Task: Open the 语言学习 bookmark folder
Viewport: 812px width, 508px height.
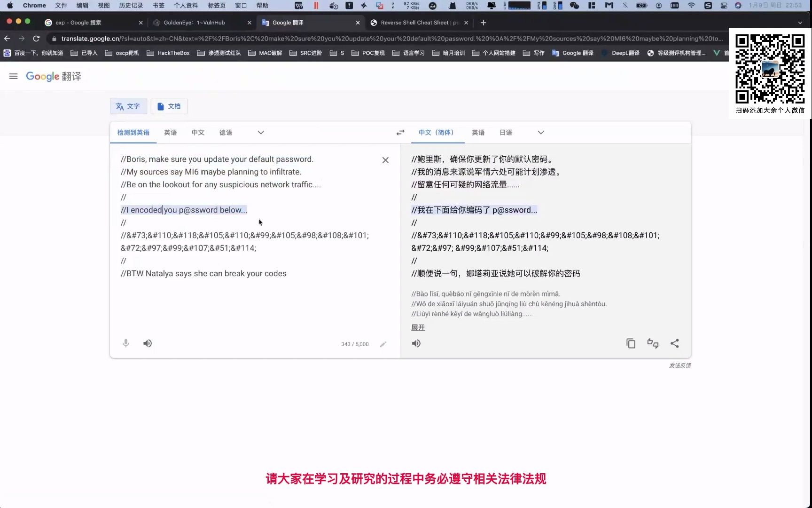Action: coord(408,53)
